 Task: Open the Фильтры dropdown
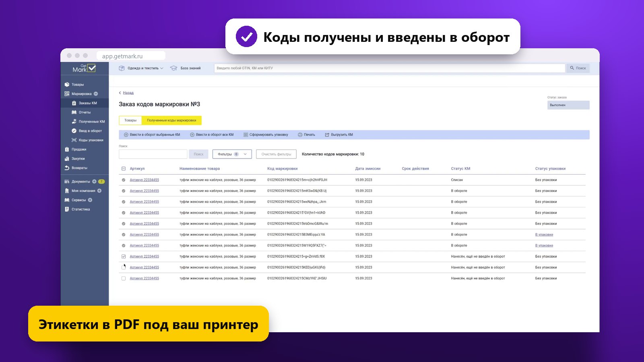[x=232, y=154]
